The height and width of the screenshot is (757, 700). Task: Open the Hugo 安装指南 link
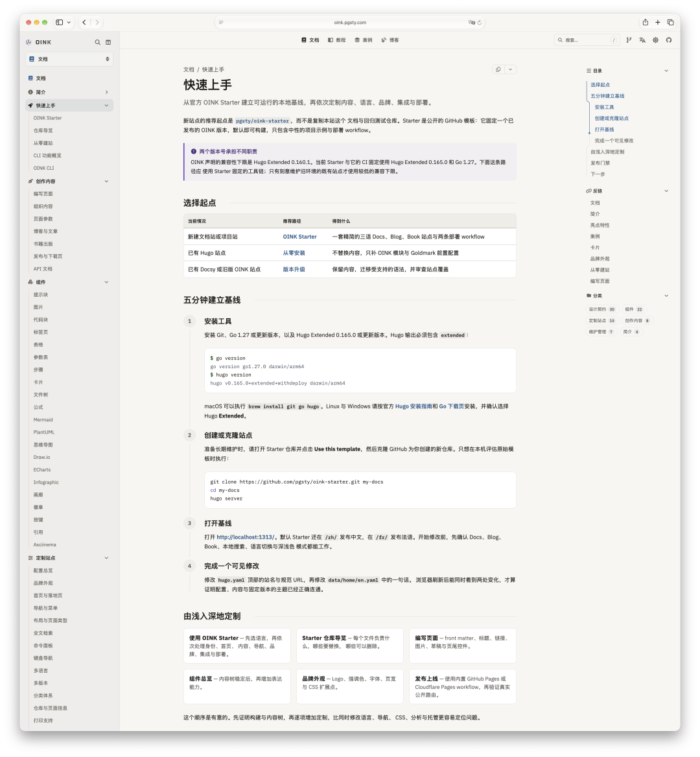(414, 406)
